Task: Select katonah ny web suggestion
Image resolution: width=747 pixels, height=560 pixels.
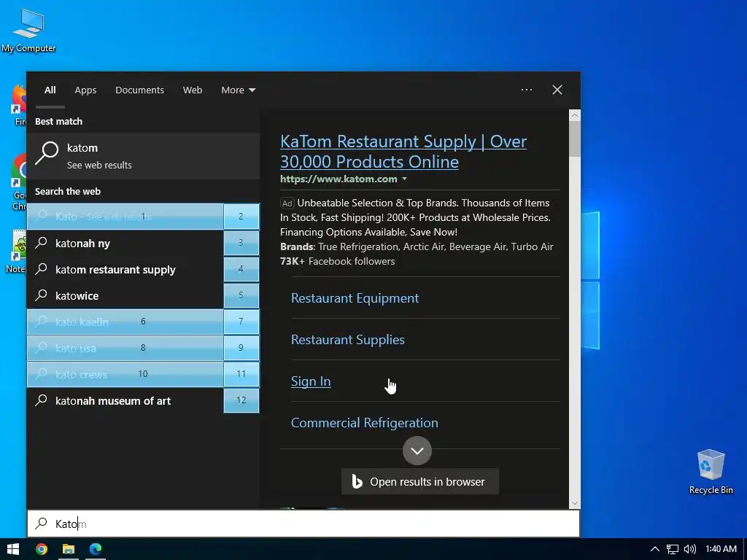Action: click(125, 243)
